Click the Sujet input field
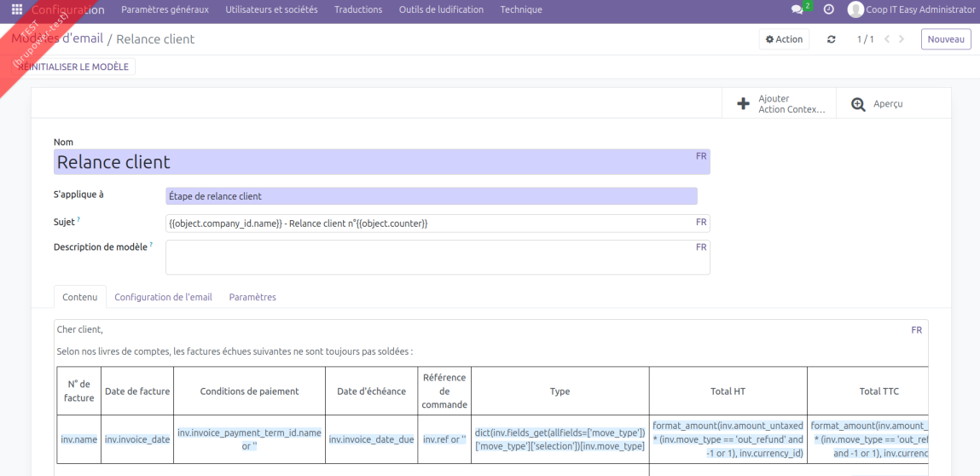The width and height of the screenshot is (980, 476). click(438, 223)
